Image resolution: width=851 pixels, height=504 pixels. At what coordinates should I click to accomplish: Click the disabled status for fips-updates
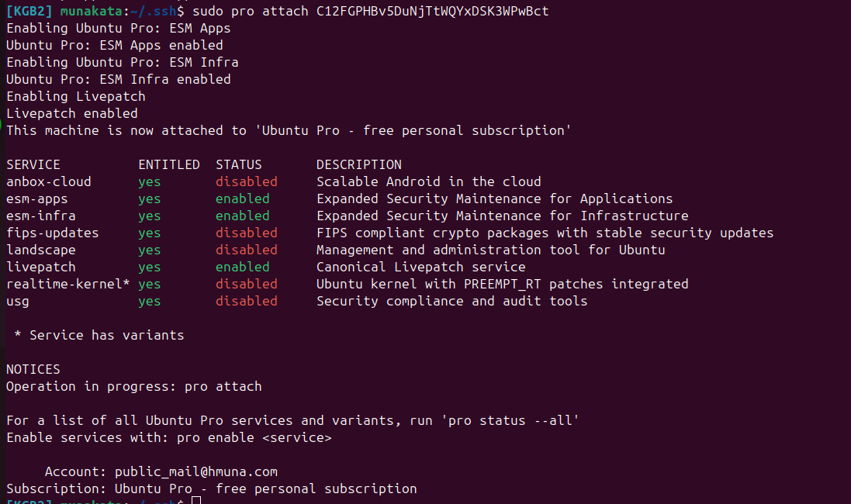[247, 233]
